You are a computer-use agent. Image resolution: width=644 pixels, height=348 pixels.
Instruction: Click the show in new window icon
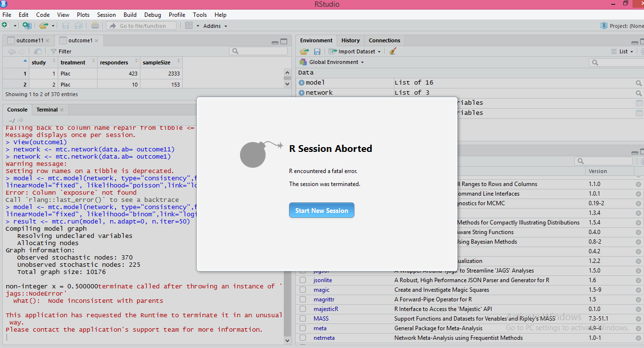(37, 51)
